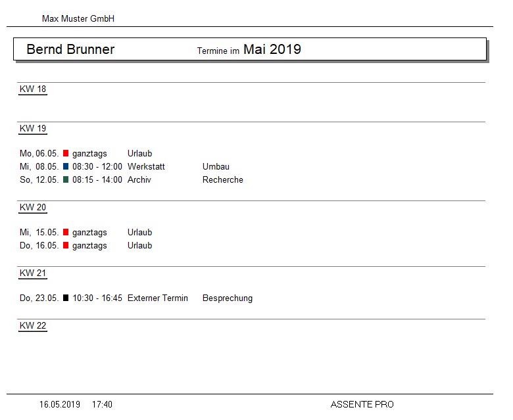Select the KW 19 week heading
This screenshot has width=513, height=420.
click(33, 128)
